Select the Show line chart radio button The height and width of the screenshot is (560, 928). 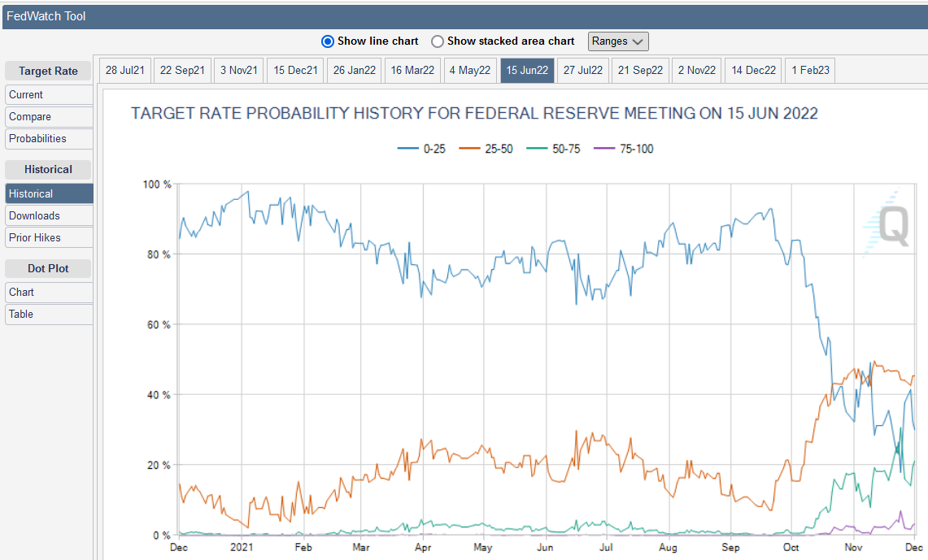(x=328, y=41)
